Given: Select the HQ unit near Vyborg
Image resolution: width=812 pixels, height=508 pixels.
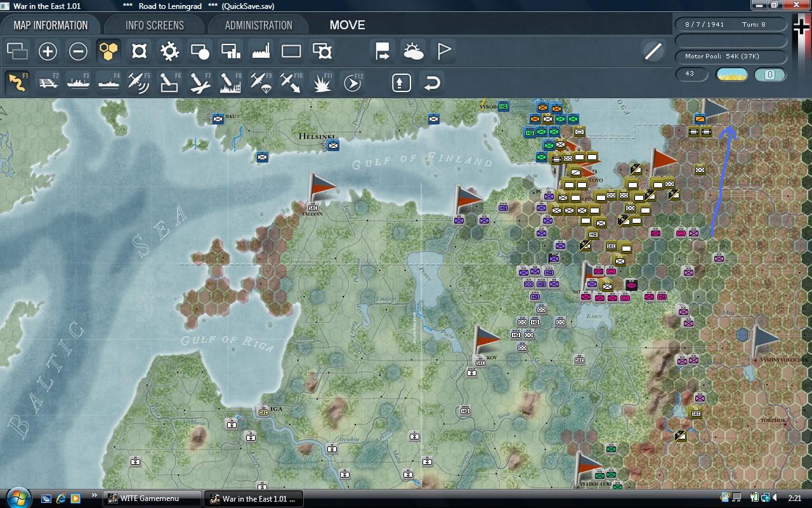Looking at the screenshot, I should pos(504,106).
